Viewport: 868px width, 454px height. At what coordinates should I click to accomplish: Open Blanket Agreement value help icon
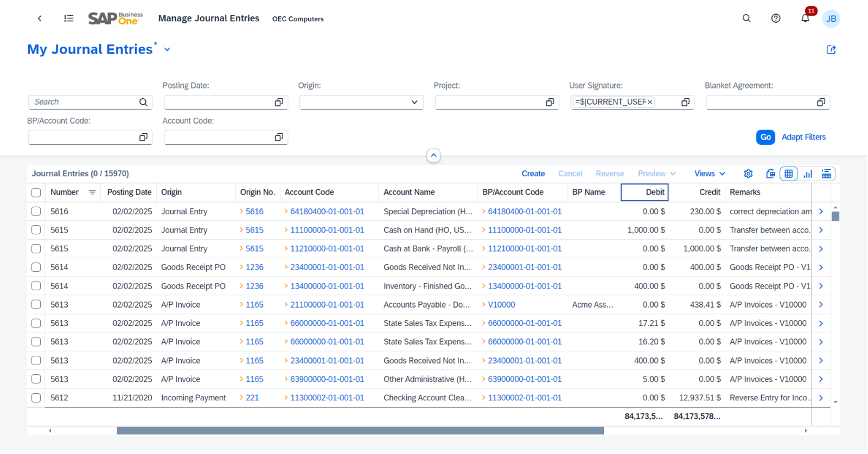(x=821, y=102)
